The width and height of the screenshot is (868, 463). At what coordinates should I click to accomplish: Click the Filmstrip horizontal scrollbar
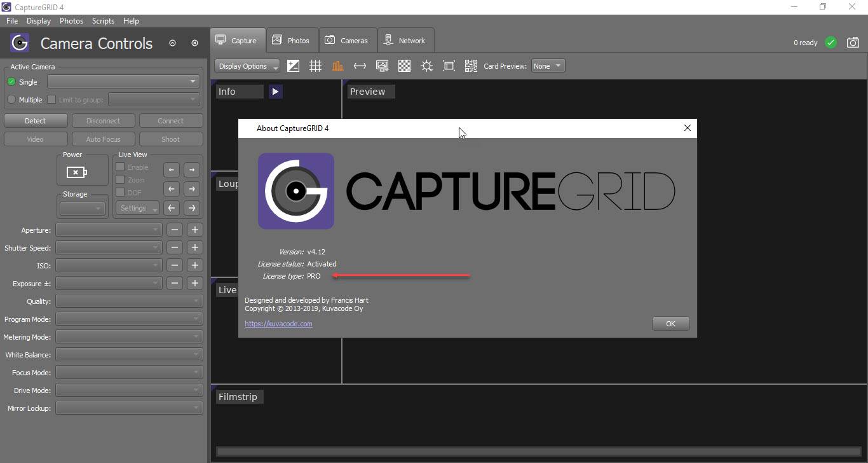(x=538, y=452)
